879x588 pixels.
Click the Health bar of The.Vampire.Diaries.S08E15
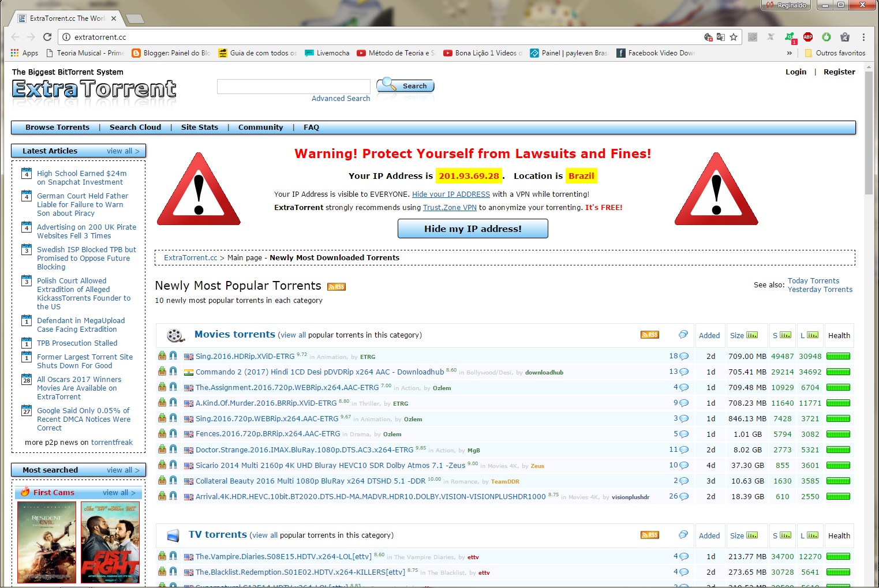pyautogui.click(x=838, y=556)
